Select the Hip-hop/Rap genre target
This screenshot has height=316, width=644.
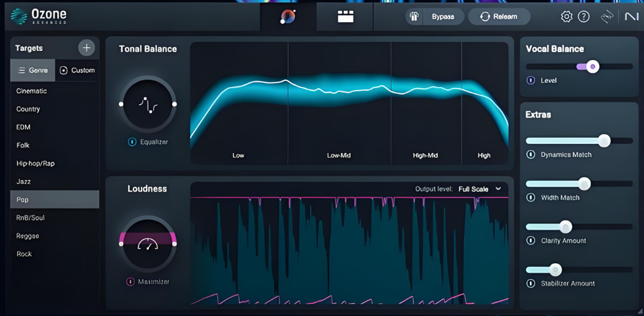(55, 164)
